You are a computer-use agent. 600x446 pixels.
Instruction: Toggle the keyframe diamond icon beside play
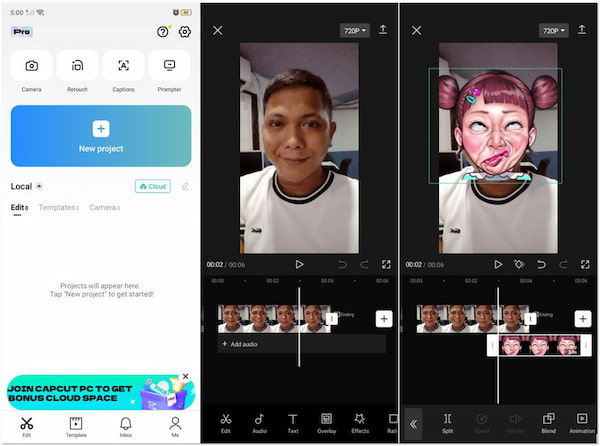pos(519,264)
